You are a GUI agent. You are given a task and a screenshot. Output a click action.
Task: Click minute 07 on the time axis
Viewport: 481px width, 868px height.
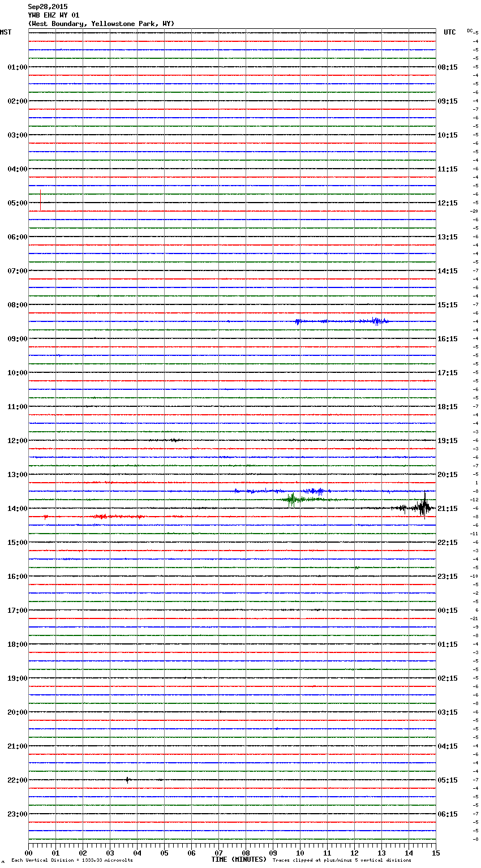click(218, 853)
